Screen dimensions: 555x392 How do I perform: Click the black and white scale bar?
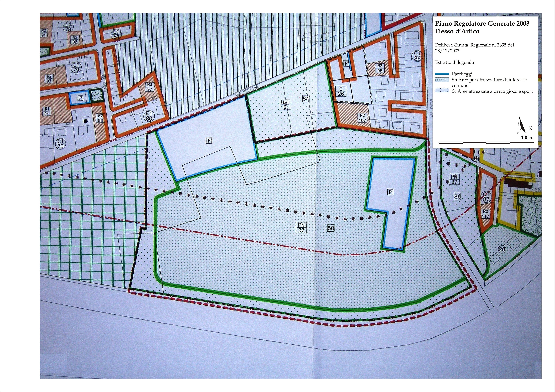(486, 143)
